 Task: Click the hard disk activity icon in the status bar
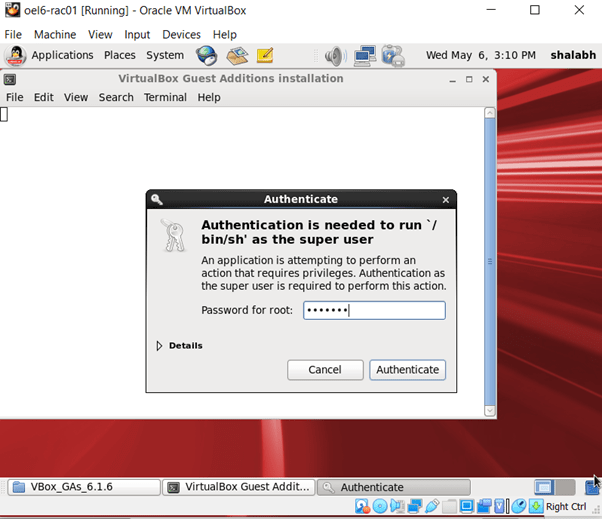coord(362,507)
